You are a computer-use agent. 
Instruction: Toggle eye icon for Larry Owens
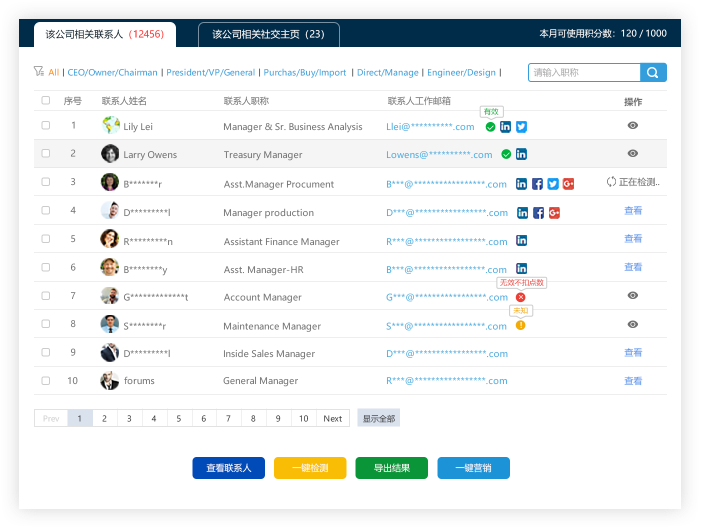tap(632, 154)
